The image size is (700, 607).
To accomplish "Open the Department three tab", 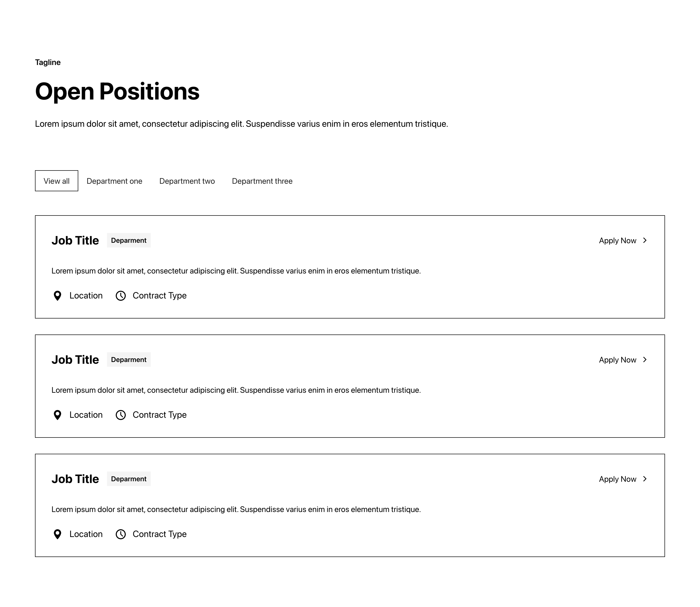I will pos(262,181).
